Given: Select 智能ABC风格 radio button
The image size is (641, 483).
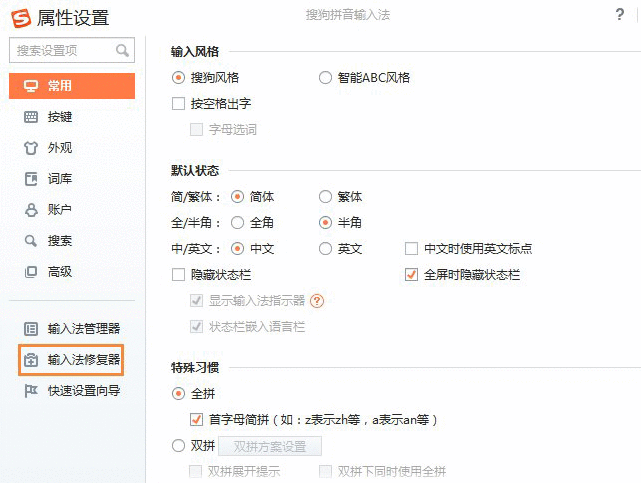Looking at the screenshot, I should (x=325, y=78).
